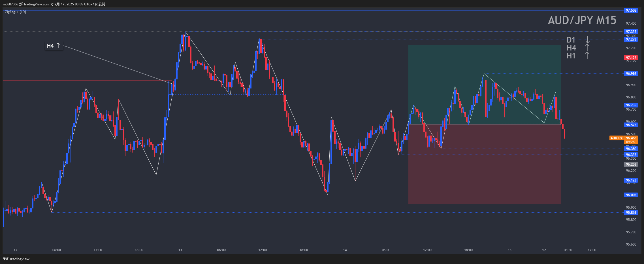Click the 96.575 entry price label

click(x=631, y=125)
